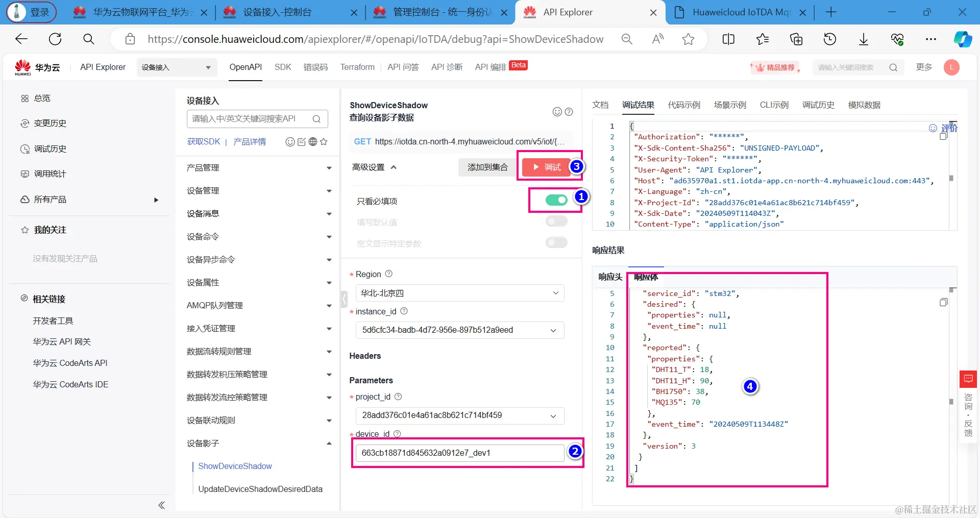Toggle the 填写默认值 switch
The image size is (980, 518).
556,221
